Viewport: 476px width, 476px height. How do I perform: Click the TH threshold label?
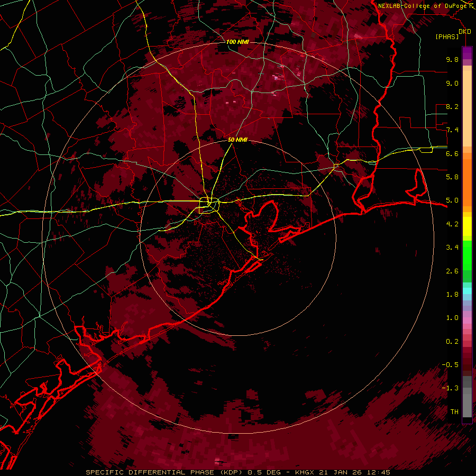(x=454, y=412)
